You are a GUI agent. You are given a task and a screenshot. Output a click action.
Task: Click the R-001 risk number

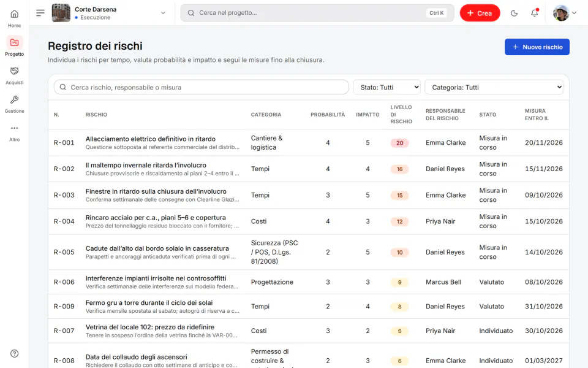click(x=64, y=143)
